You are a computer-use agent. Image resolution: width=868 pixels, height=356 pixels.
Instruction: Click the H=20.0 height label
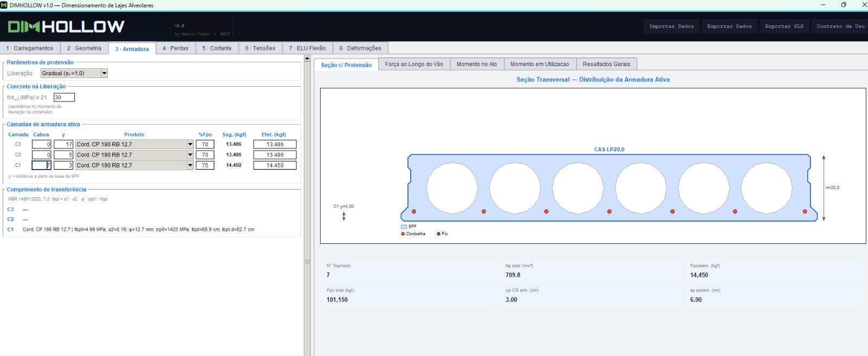[x=832, y=187]
